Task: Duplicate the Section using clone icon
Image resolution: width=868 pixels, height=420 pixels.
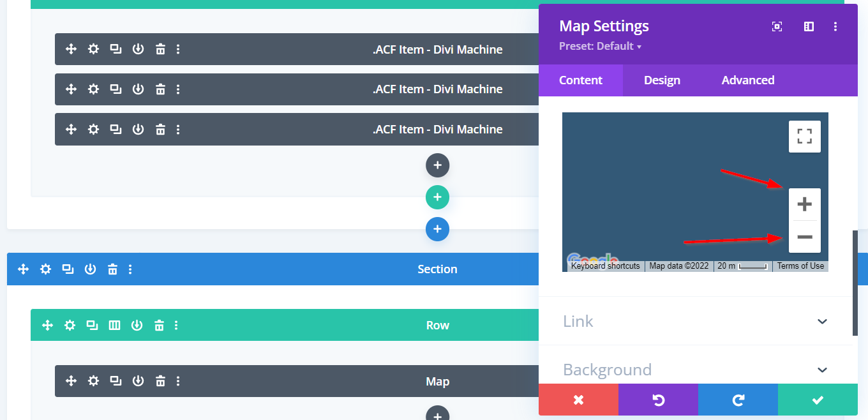Action: [68, 269]
